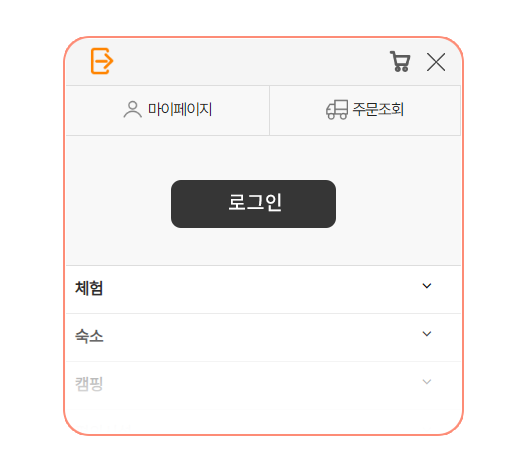Close the side menu with X
This screenshot has height=474, width=520.
(436, 62)
